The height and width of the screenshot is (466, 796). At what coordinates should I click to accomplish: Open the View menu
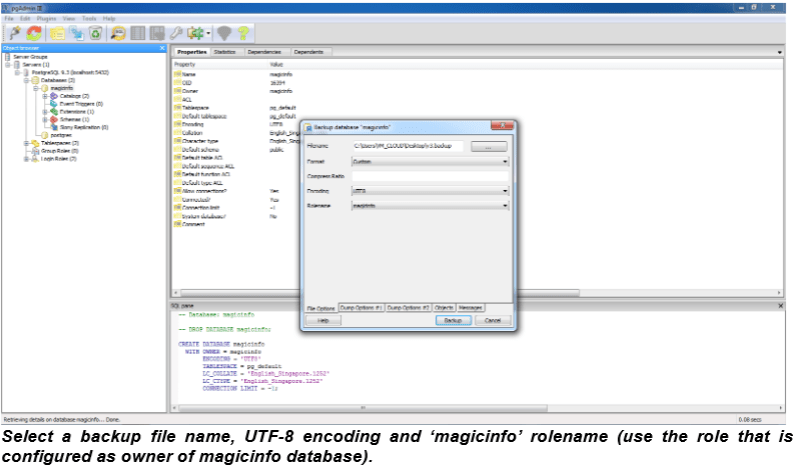pos(69,18)
